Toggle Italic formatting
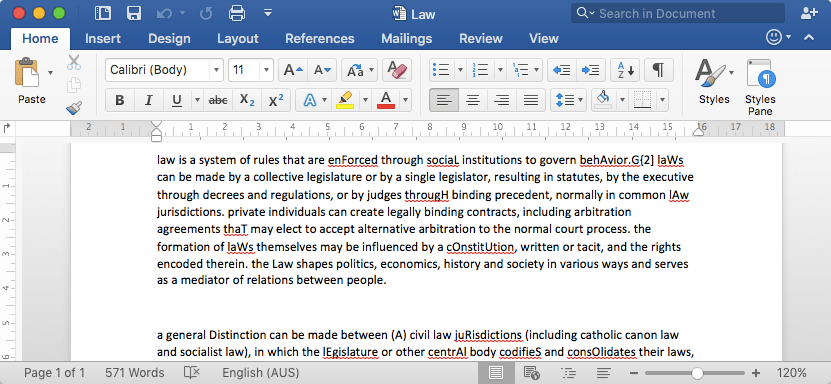Viewport: 831px width, 384px height. (149, 100)
